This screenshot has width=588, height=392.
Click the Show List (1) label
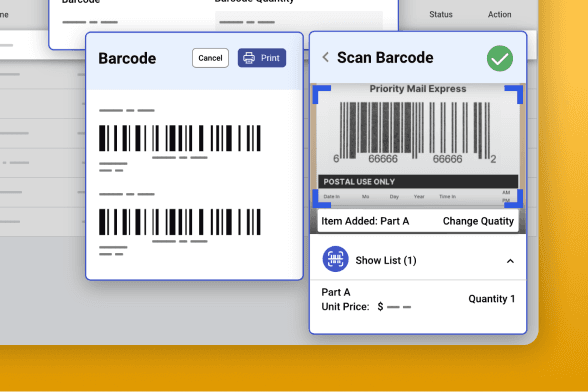tap(386, 260)
